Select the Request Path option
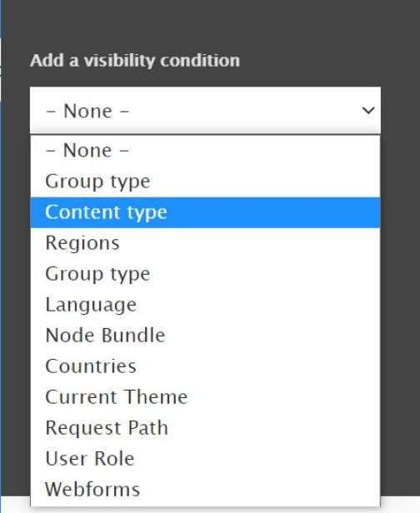The width and height of the screenshot is (420, 513). tap(205, 428)
